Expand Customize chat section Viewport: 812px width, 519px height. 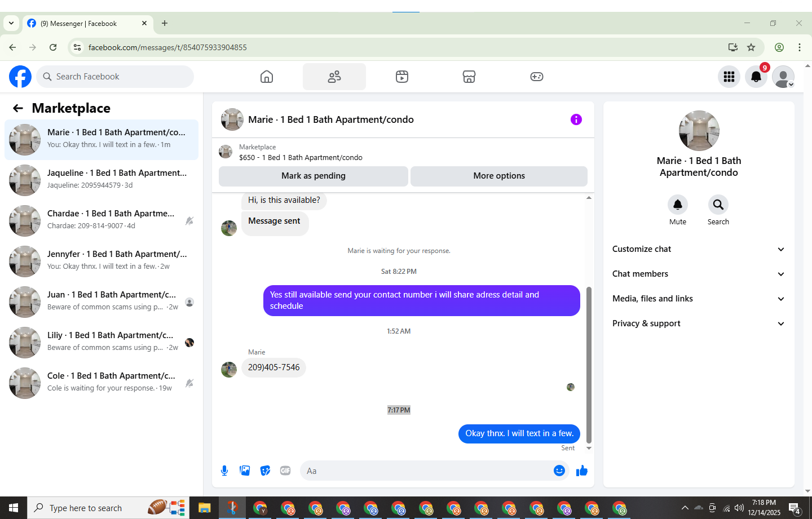tap(699, 249)
